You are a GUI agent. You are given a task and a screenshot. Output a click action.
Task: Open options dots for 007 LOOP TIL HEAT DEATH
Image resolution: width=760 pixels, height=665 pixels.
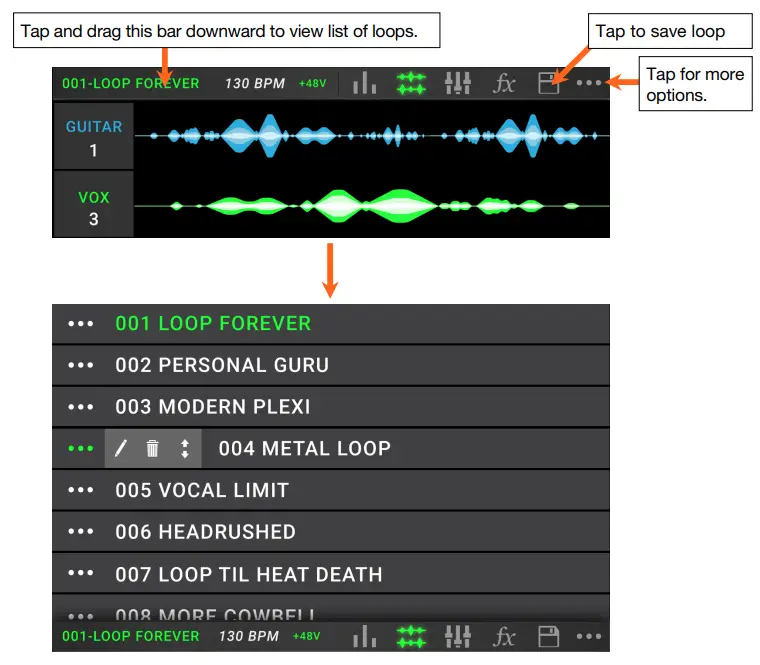point(80,573)
